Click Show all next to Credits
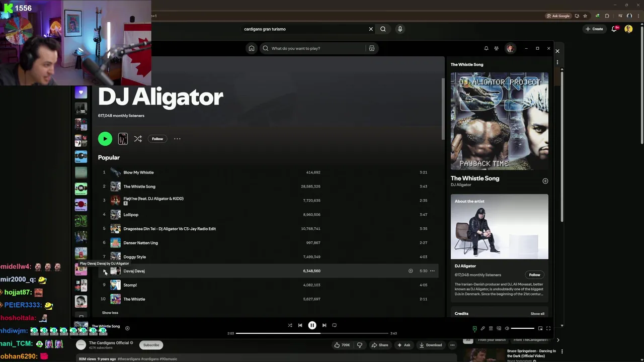 (537, 314)
